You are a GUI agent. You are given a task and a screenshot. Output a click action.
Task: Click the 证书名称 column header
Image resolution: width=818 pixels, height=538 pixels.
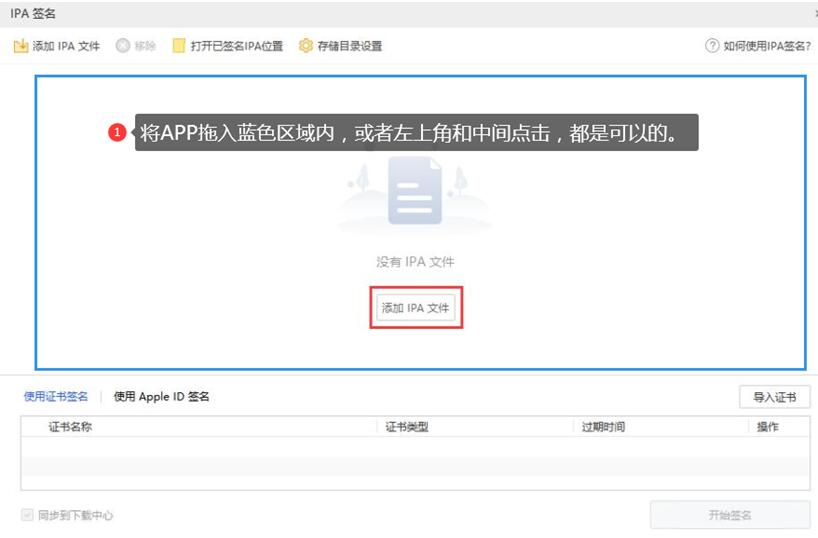71,427
